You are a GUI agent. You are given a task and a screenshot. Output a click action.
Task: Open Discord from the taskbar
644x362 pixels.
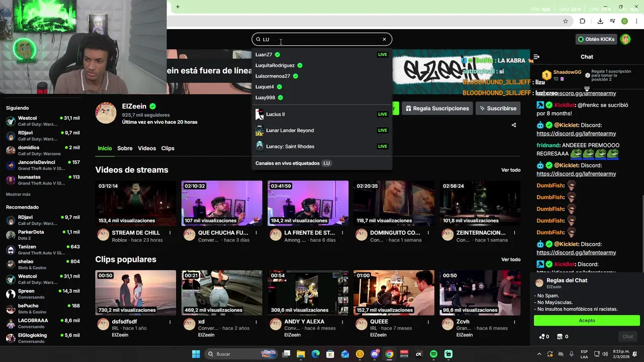tap(374, 354)
